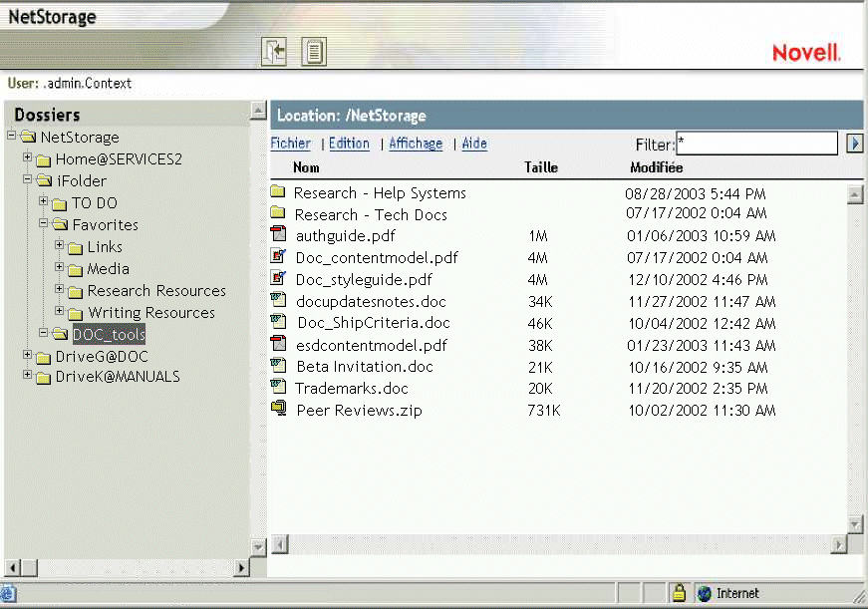Viewport: 868px width, 609px height.
Task: Click the Dossiers panel scroll right arrow
Action: (241, 567)
